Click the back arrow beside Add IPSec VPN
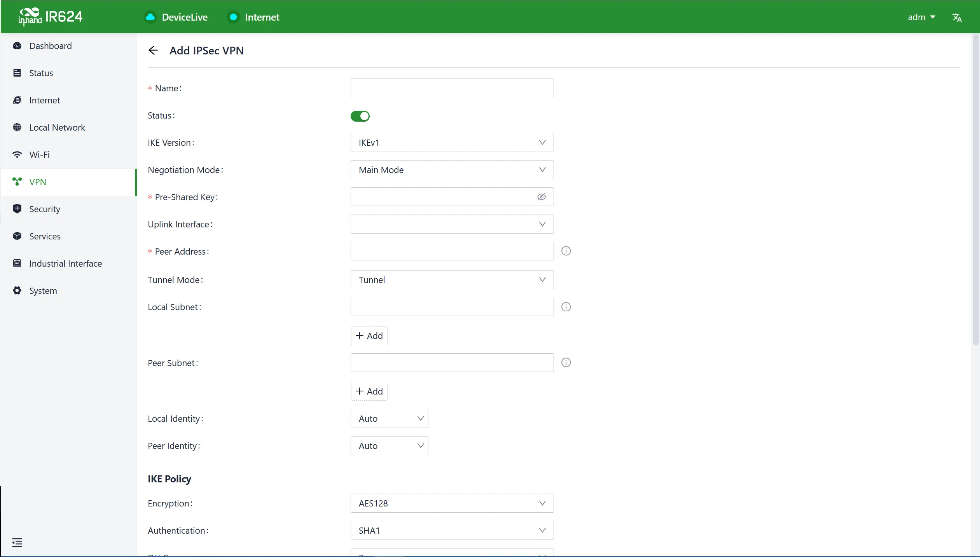The width and height of the screenshot is (980, 557). tap(153, 51)
